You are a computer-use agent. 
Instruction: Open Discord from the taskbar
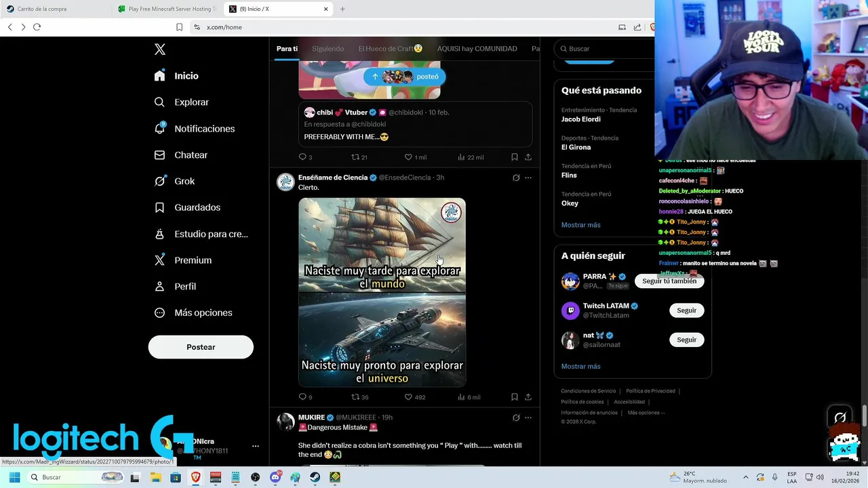[x=275, y=477]
